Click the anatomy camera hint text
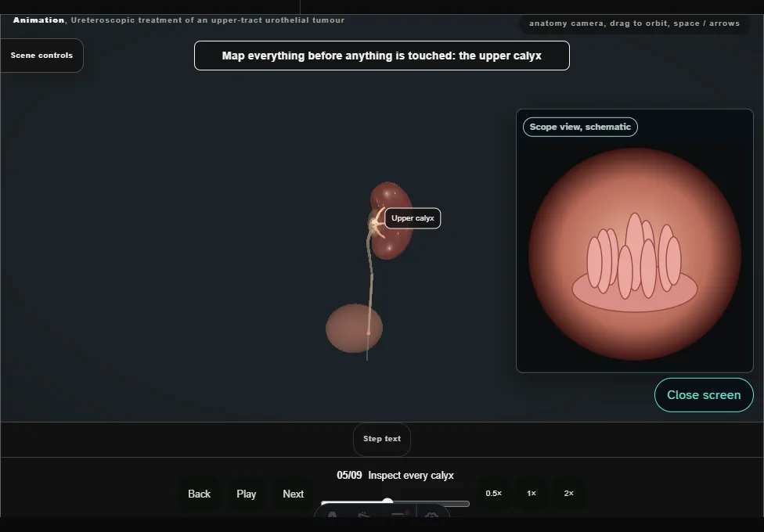Viewport: 764px width, 532px height. 634,23
